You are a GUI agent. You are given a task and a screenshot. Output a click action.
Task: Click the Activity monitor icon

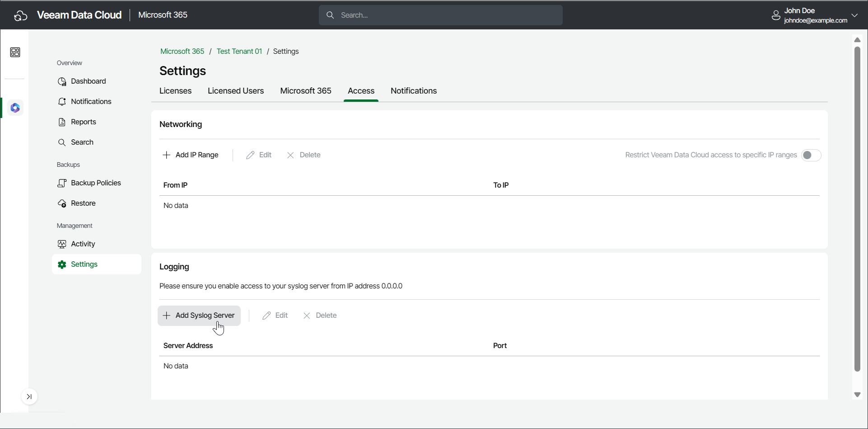point(62,244)
